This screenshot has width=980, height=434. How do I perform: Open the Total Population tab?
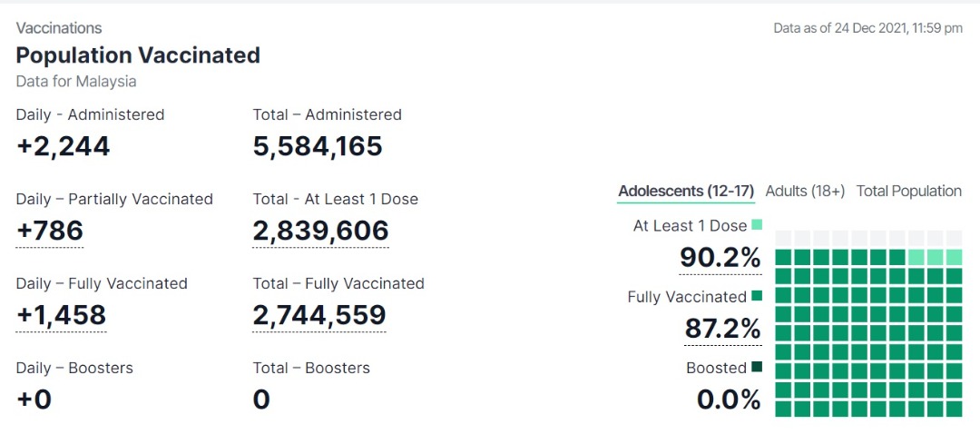click(x=908, y=192)
